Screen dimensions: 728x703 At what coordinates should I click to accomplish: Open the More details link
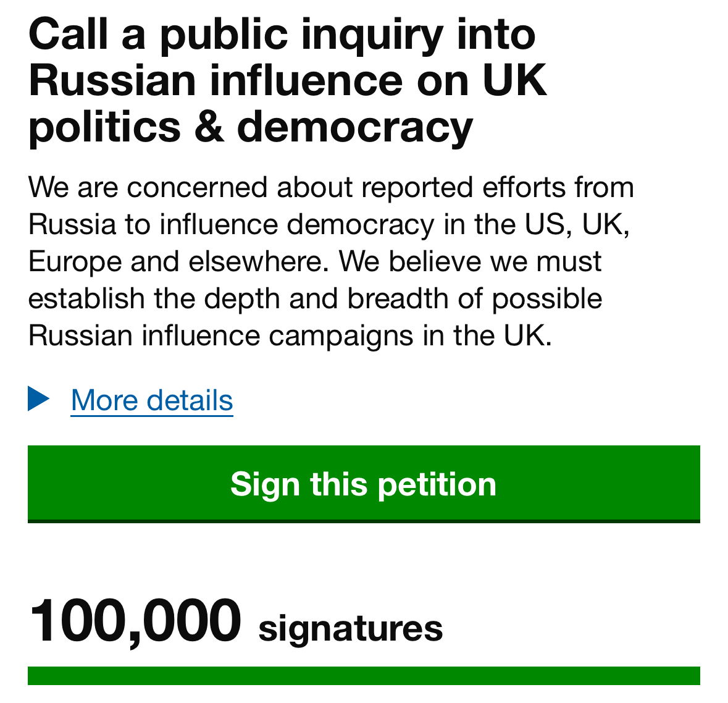(x=152, y=400)
